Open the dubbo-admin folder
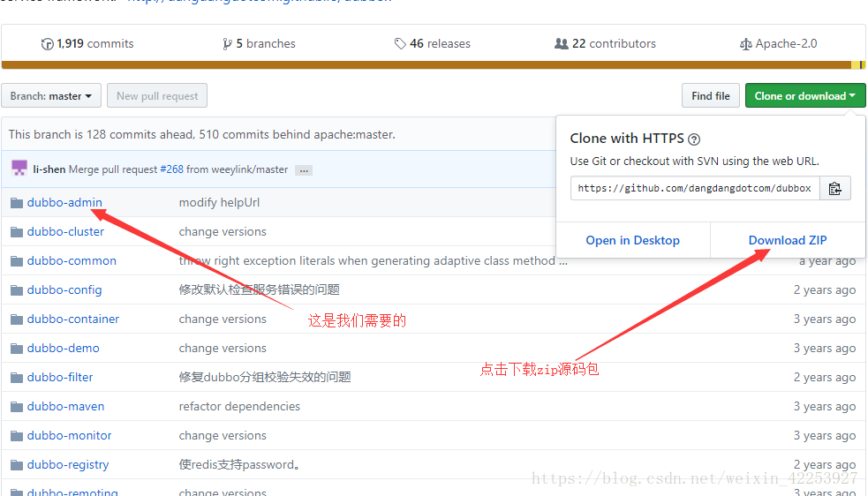 [x=64, y=203]
